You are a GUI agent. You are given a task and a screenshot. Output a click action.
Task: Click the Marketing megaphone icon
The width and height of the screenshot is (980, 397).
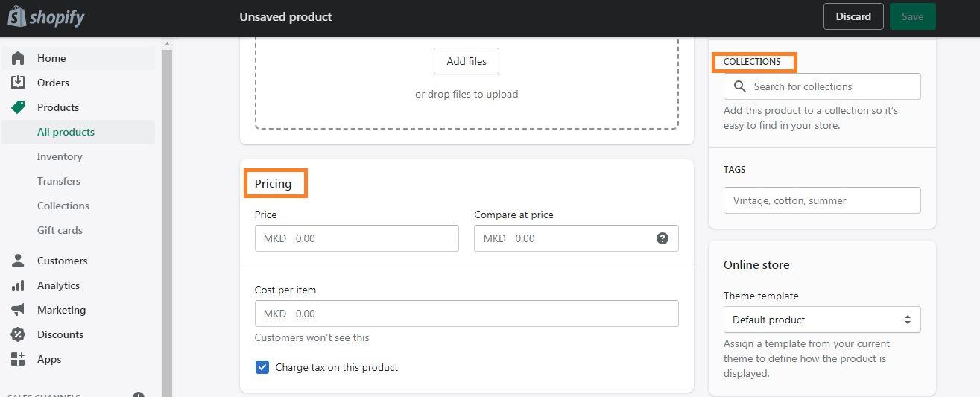click(18, 310)
